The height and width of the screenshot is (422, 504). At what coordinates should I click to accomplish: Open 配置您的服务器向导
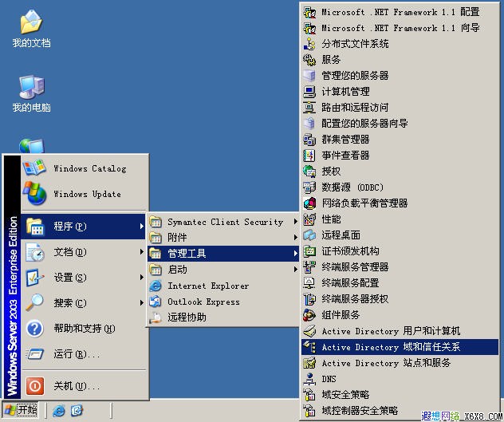point(400,123)
